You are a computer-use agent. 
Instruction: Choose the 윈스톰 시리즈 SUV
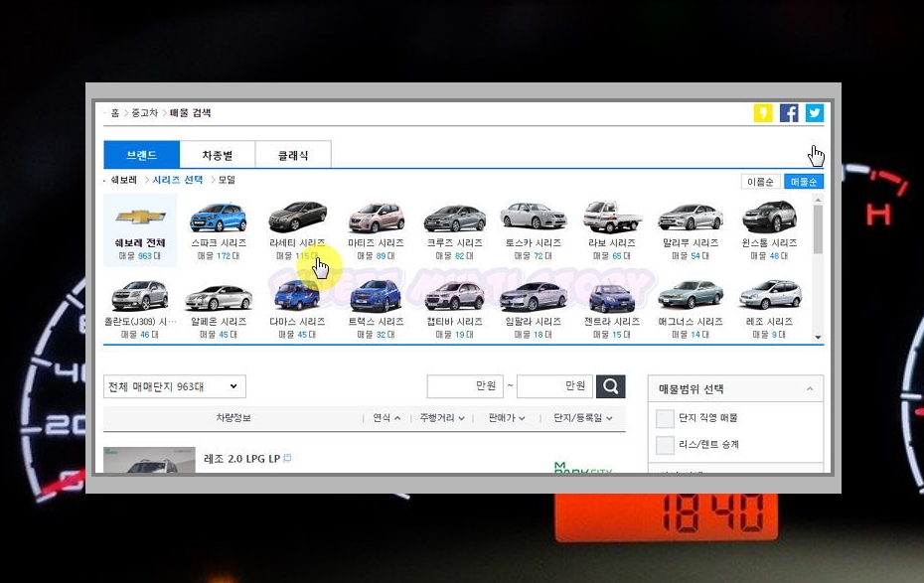[x=769, y=230]
